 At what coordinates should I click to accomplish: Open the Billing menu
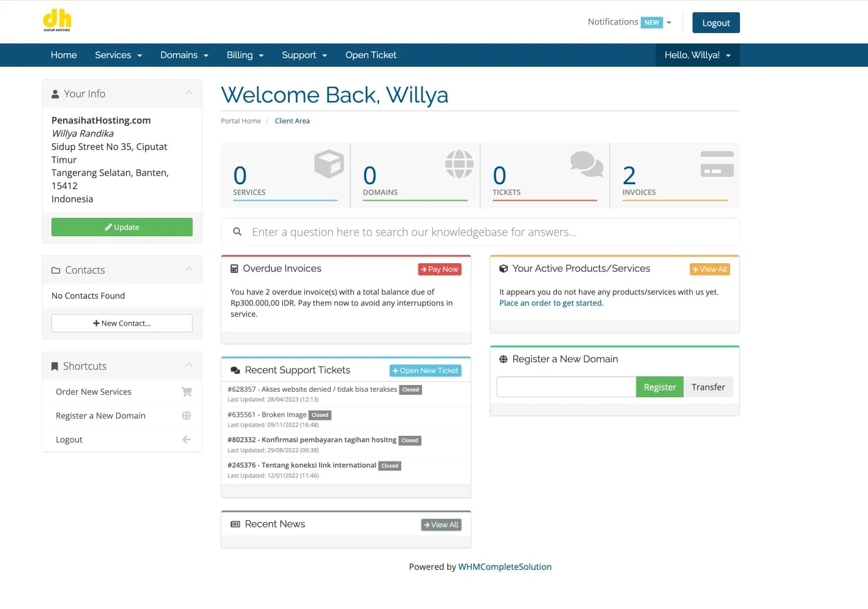pyautogui.click(x=244, y=55)
